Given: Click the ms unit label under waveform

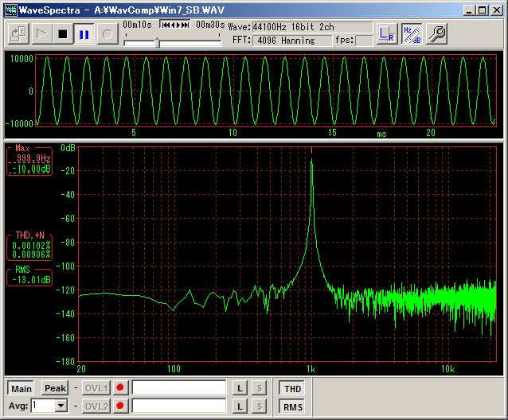Looking at the screenshot, I should [x=381, y=134].
